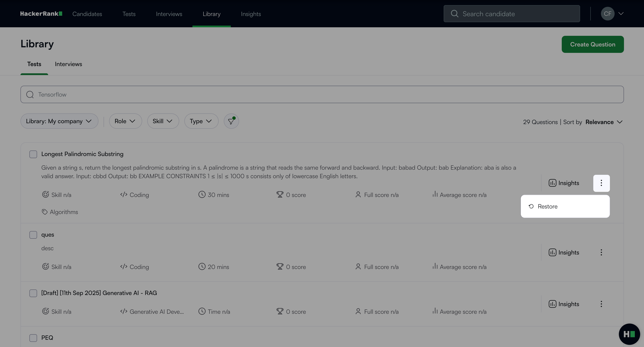View Insights for the ques question
This screenshot has height=347, width=644.
564,253
